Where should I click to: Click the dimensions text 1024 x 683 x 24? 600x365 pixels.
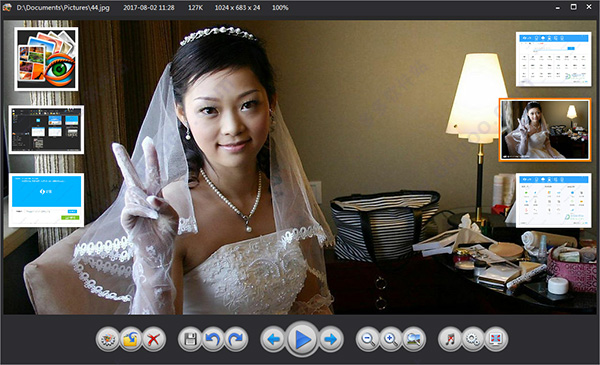tap(237, 8)
